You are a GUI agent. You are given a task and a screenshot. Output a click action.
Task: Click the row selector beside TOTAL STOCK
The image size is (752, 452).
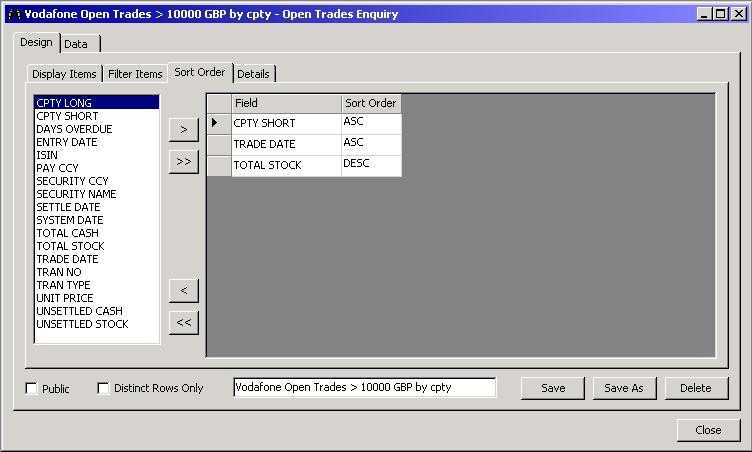click(x=218, y=165)
